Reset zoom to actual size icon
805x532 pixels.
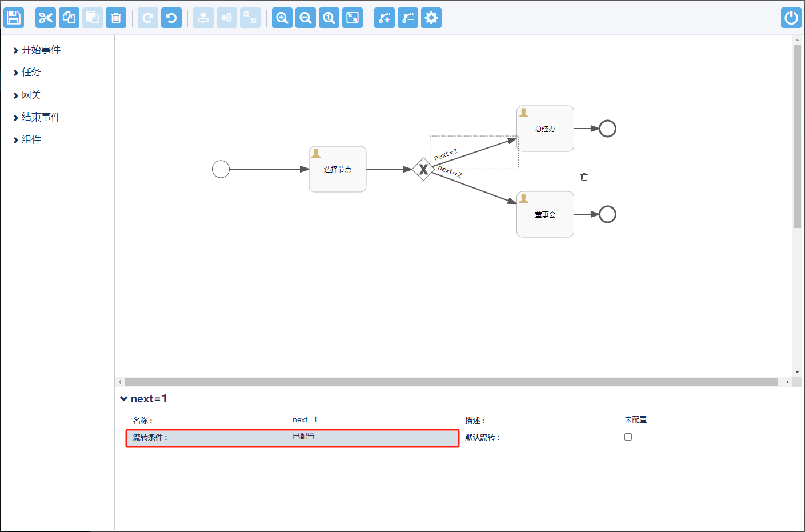coord(329,18)
